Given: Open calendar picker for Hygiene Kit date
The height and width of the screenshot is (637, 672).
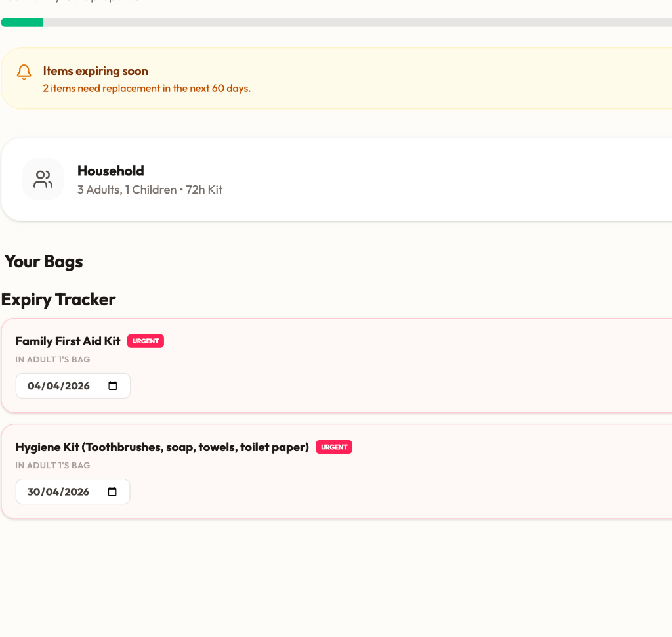Looking at the screenshot, I should 112,492.
